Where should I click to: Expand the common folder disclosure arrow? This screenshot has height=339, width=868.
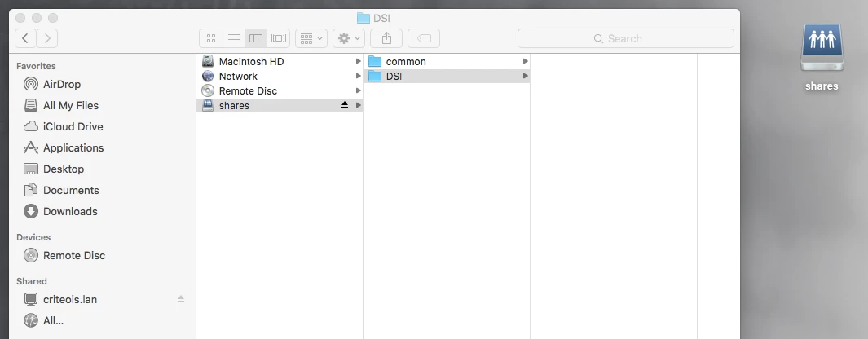[526, 61]
